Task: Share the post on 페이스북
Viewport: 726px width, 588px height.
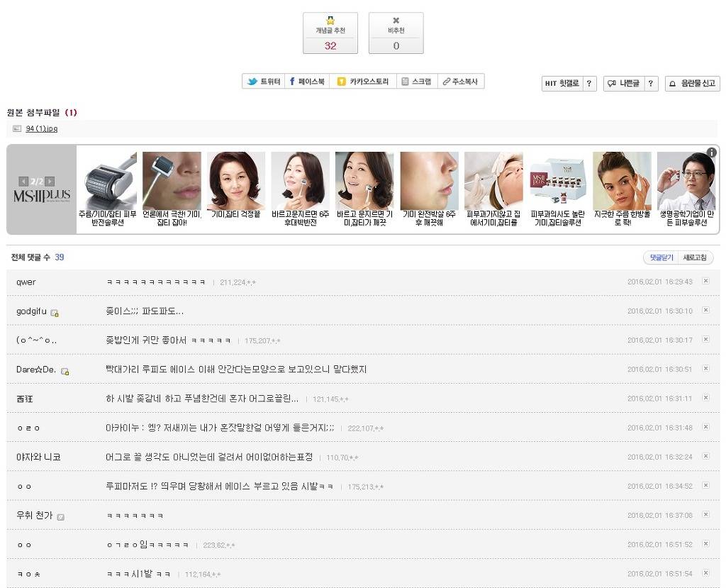Action: (x=307, y=82)
